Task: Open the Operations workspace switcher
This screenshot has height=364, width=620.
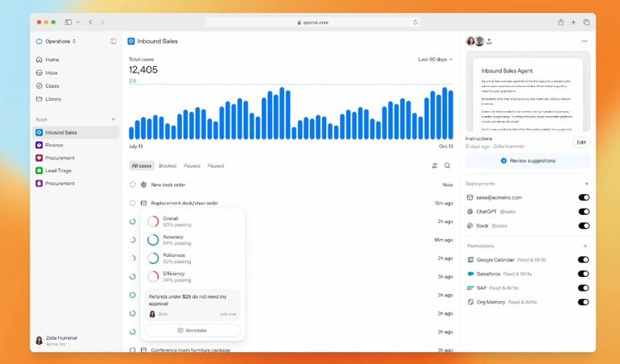Action: (56, 41)
